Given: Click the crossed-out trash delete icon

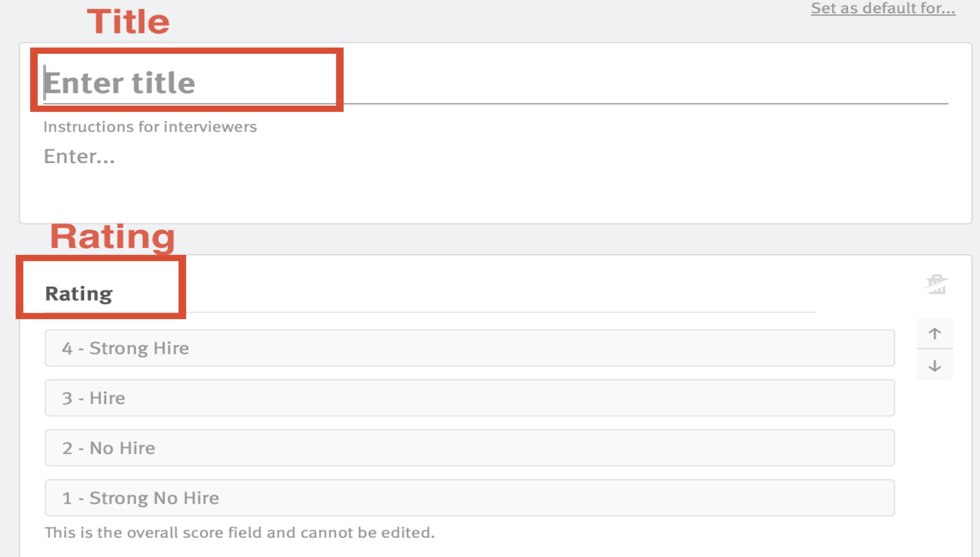Looking at the screenshot, I should tap(935, 285).
